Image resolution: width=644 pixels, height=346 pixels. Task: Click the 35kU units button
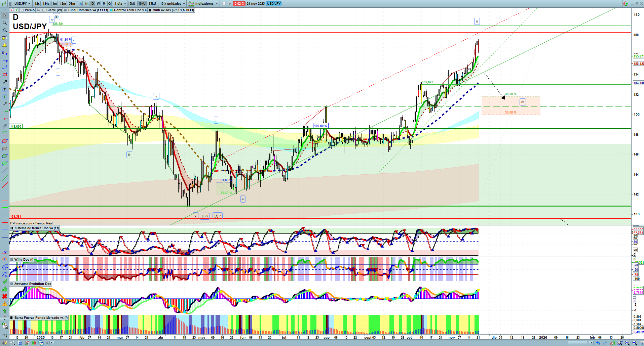pos(152,4)
